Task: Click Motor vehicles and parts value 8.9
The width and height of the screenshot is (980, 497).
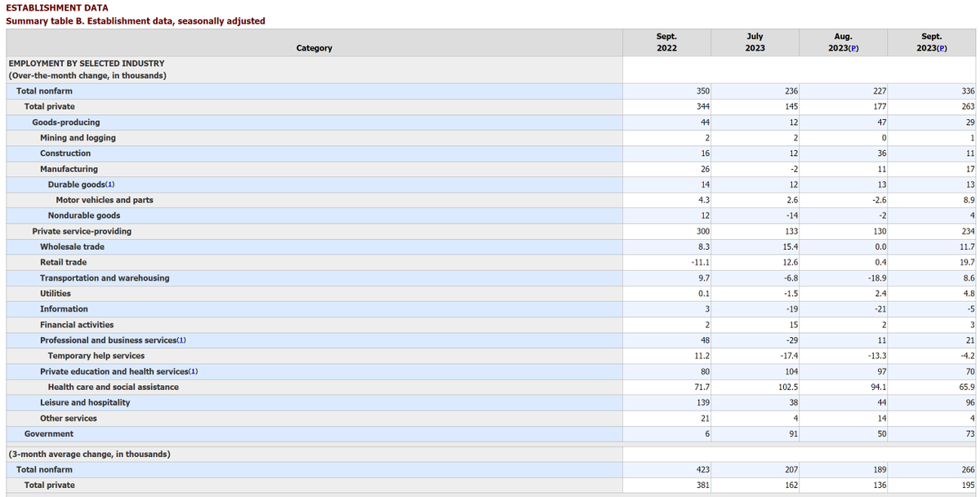Action: pyautogui.click(x=968, y=200)
